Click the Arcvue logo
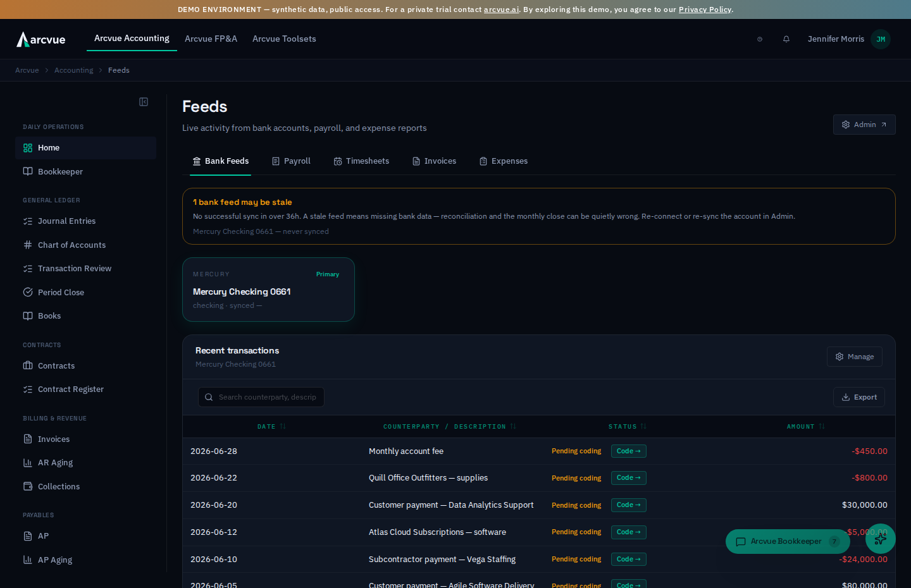The height and width of the screenshot is (588, 911). tap(41, 39)
